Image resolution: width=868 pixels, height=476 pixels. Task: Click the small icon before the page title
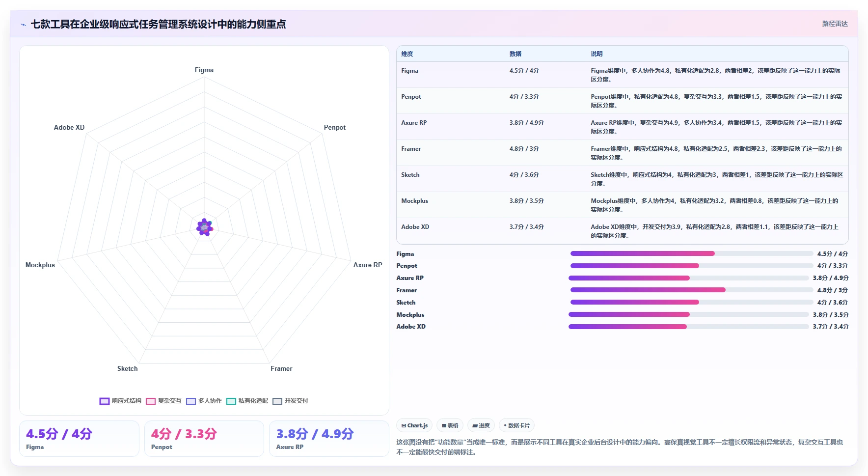tap(23, 25)
